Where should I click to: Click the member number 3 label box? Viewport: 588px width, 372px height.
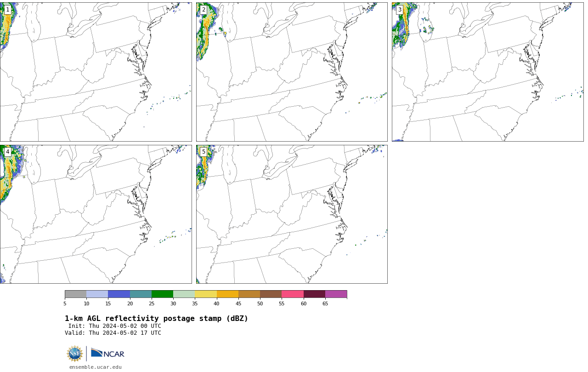click(x=400, y=10)
